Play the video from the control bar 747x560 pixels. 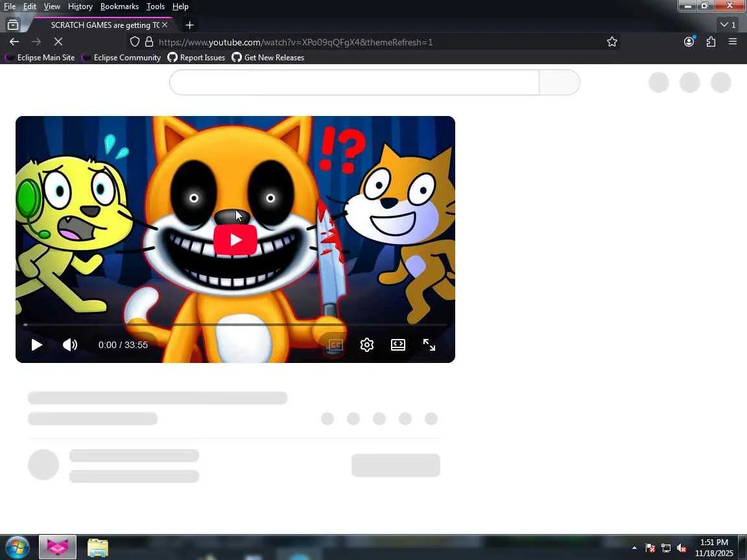click(x=37, y=345)
